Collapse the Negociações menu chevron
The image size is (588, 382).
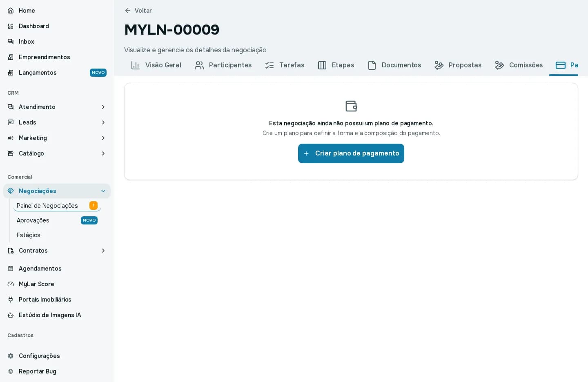pos(103,191)
